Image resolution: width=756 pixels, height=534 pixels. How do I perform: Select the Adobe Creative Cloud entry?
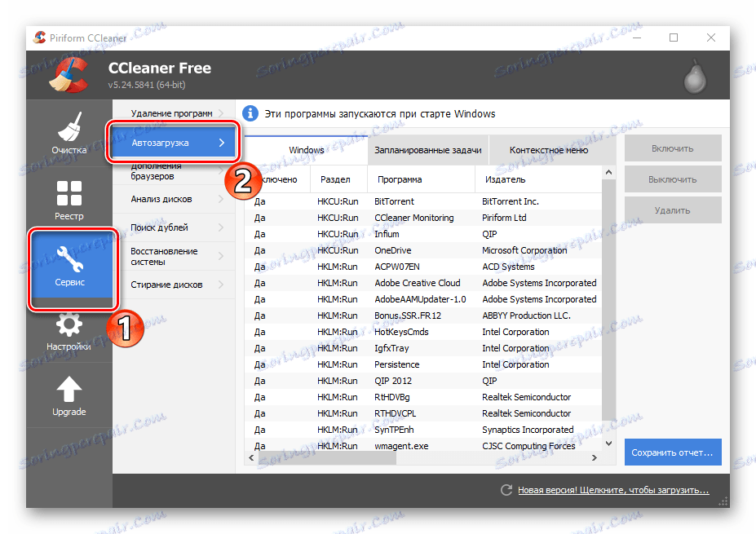(423, 284)
